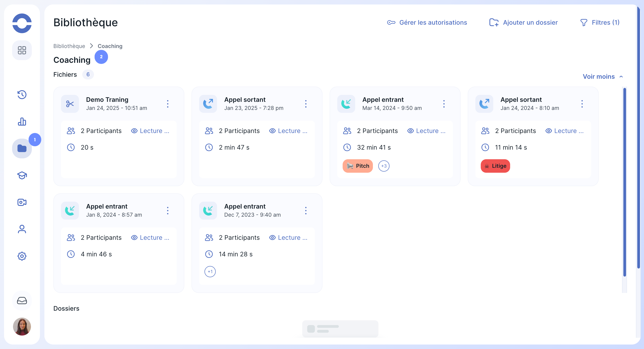Open the inbox tray icon in sidebar
The height and width of the screenshot is (349, 644).
click(x=22, y=301)
